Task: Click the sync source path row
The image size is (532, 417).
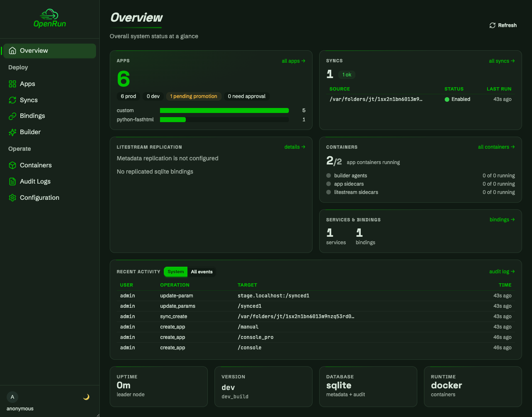Action: click(x=420, y=99)
